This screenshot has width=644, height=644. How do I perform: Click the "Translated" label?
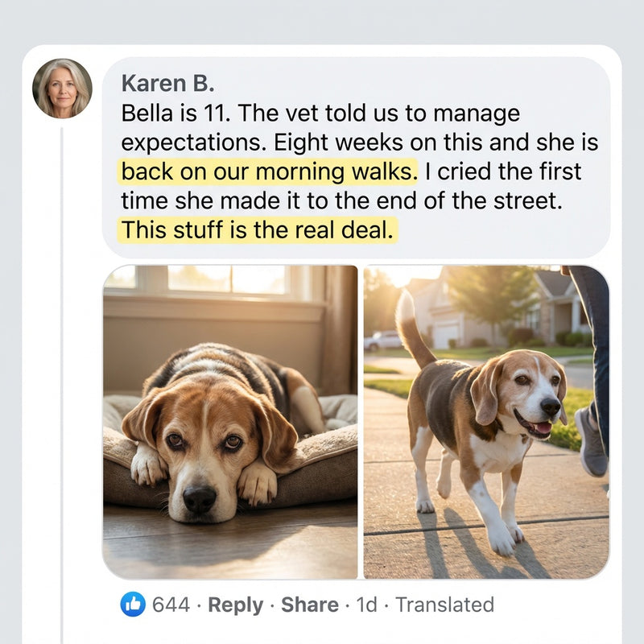pyautogui.click(x=444, y=605)
